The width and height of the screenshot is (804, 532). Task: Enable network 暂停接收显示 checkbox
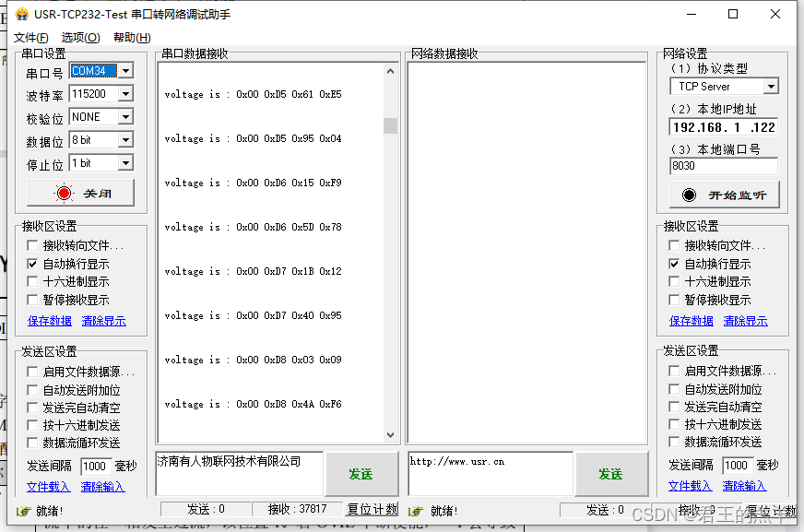click(x=674, y=300)
